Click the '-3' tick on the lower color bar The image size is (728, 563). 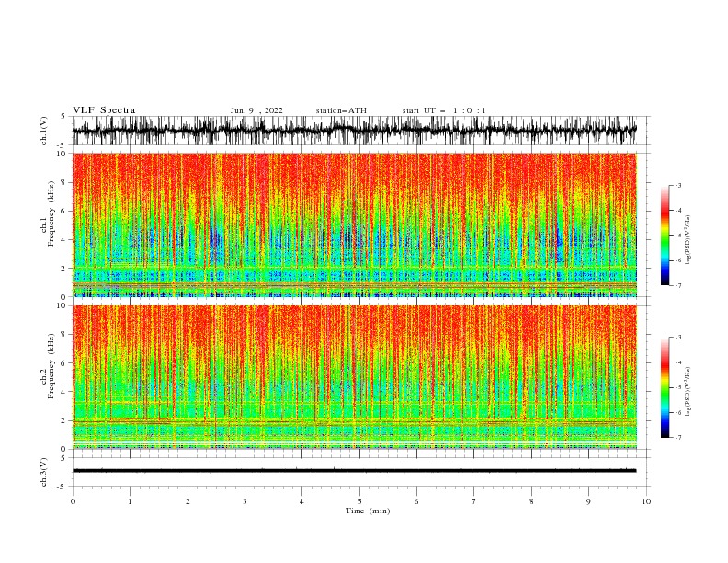677,338
